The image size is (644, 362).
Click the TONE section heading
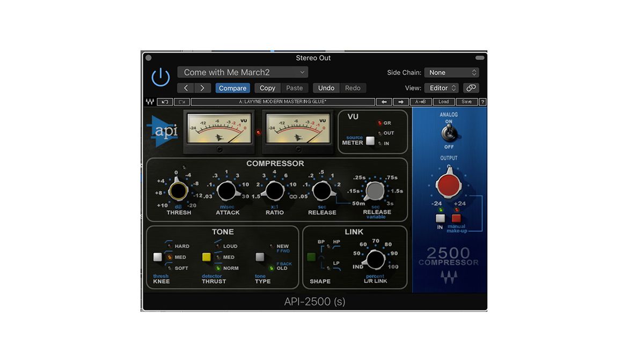[x=223, y=232]
